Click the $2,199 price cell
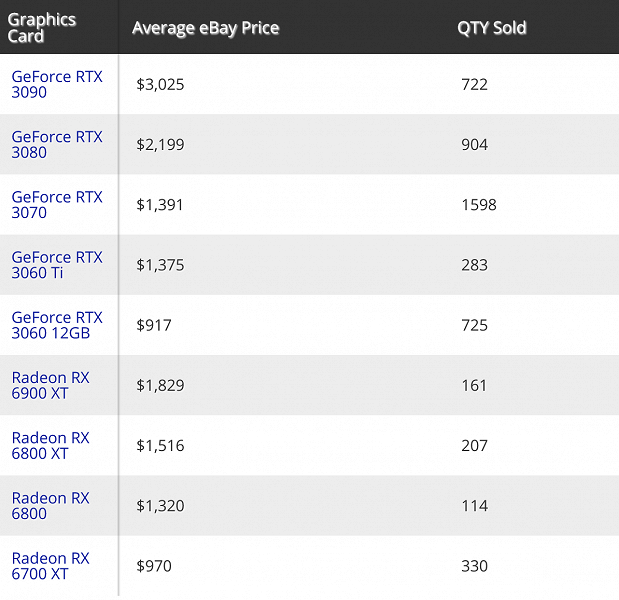619x600 pixels. pyautogui.click(x=160, y=145)
